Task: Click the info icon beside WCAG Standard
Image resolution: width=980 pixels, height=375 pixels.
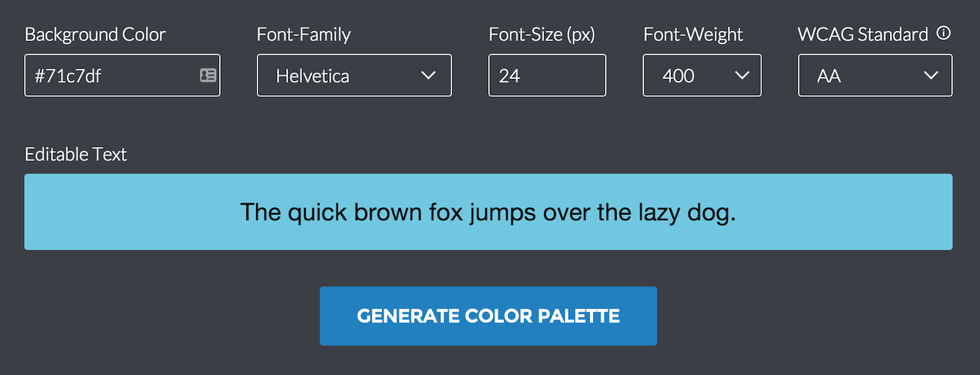Action: coord(943,33)
